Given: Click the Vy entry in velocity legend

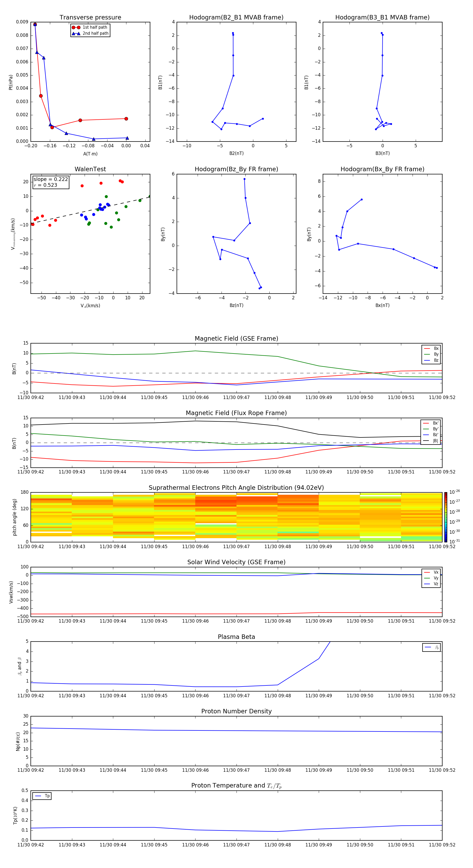Looking at the screenshot, I should click(431, 578).
